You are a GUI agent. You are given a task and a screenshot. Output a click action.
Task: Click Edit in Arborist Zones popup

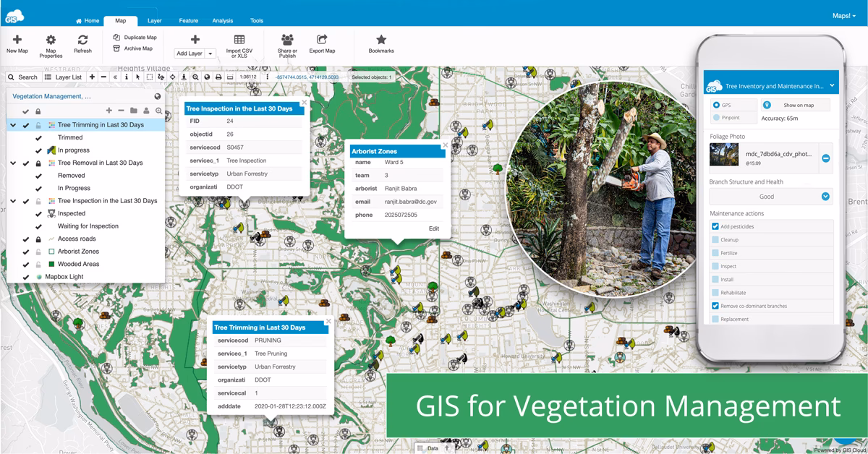(x=433, y=228)
